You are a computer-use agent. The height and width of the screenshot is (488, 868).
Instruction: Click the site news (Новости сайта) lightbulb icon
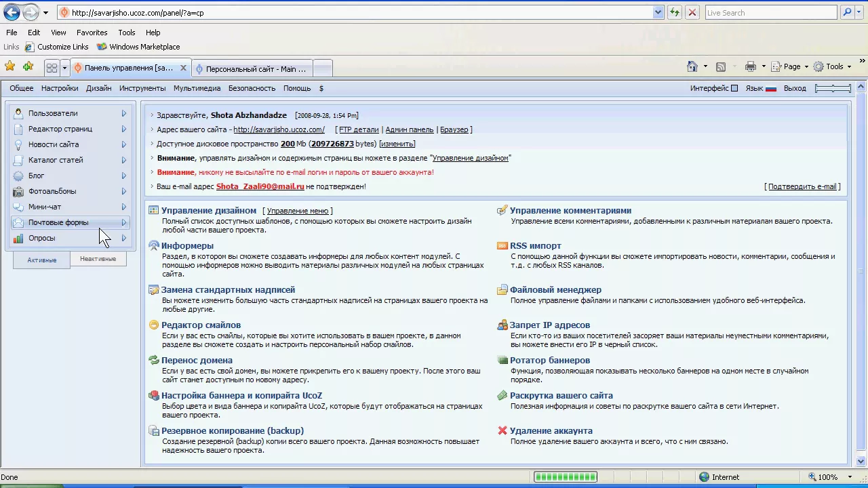(x=18, y=144)
